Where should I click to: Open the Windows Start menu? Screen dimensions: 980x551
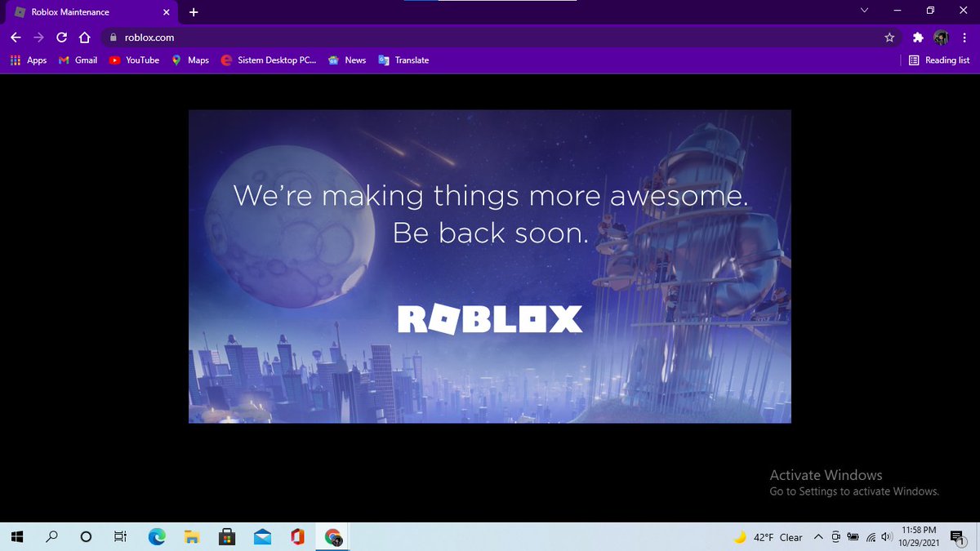(x=17, y=537)
